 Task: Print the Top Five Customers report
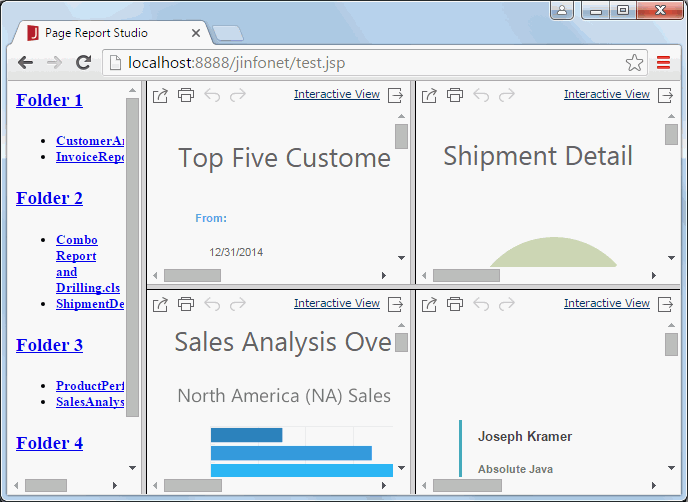[x=186, y=95]
